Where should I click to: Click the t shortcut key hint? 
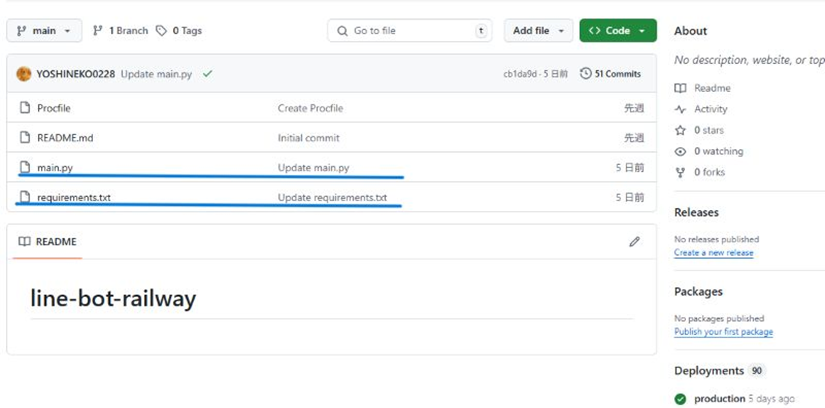pos(481,31)
